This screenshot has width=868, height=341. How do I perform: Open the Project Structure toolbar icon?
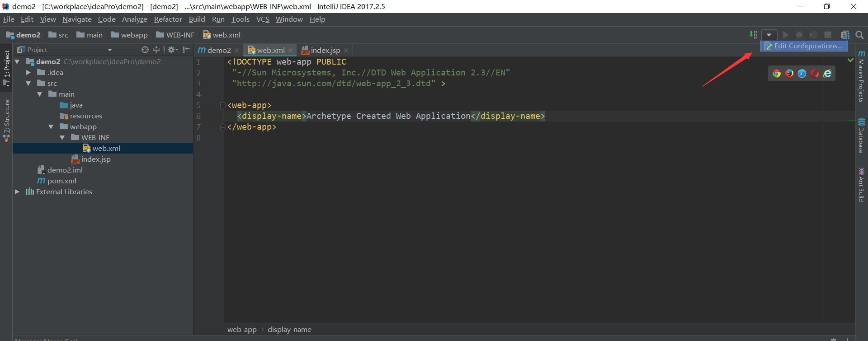[x=845, y=35]
